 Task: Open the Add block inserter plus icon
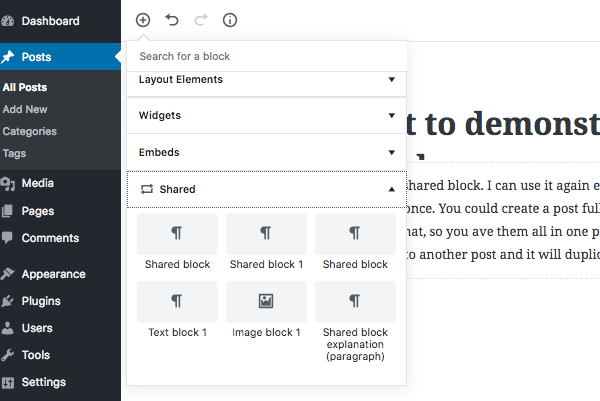click(x=143, y=20)
